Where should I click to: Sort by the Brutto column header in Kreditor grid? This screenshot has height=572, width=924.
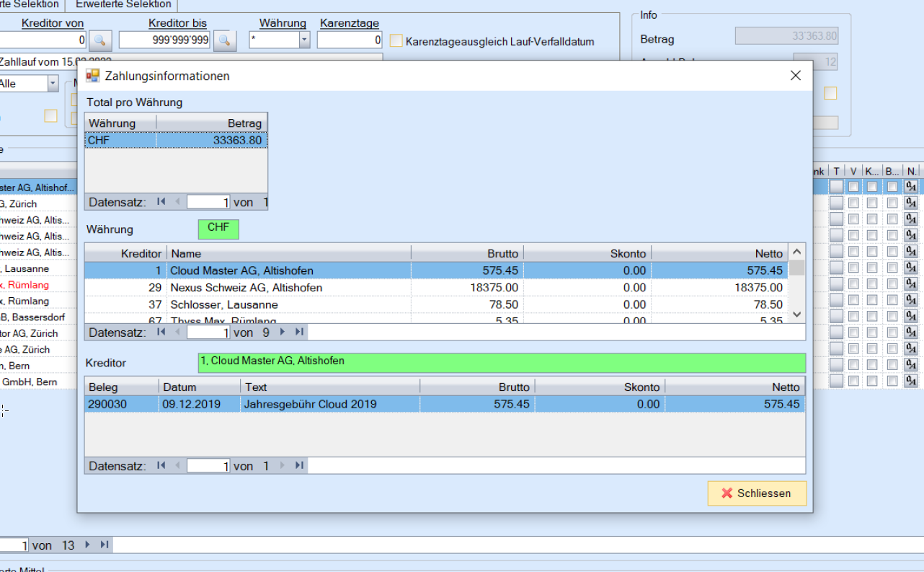(x=467, y=253)
